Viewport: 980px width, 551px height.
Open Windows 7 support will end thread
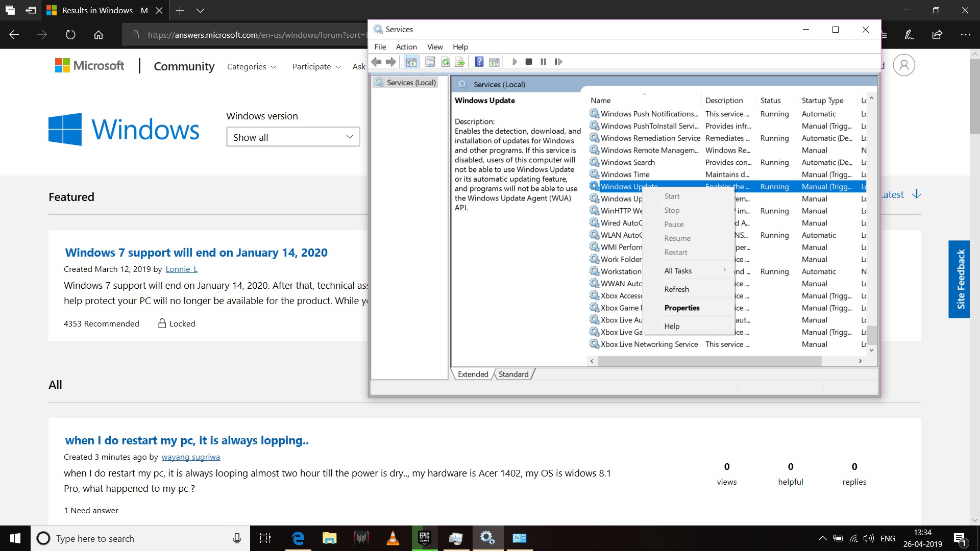point(197,253)
